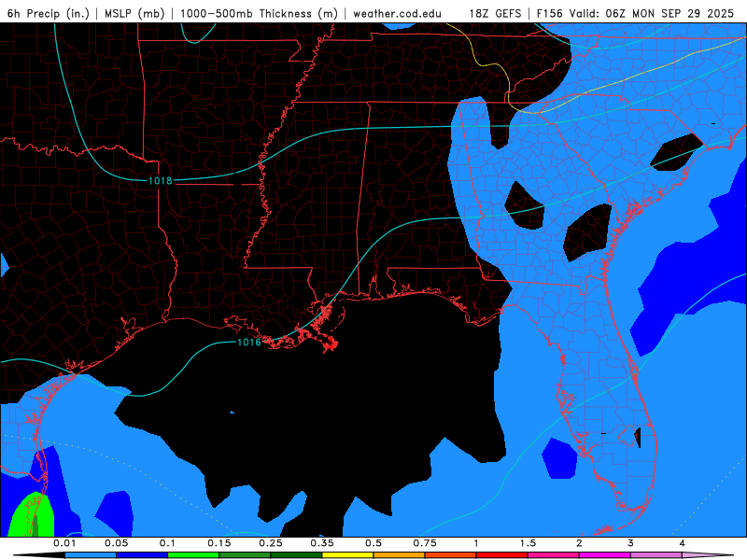Image resolution: width=747 pixels, height=560 pixels.
Task: Click the legend value 0.25
Action: [x=271, y=543]
